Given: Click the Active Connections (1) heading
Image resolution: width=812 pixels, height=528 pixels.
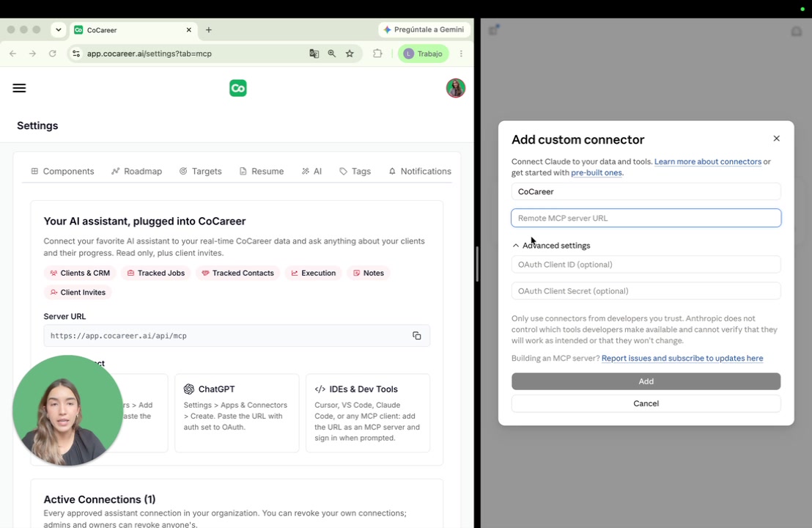Looking at the screenshot, I should (x=100, y=499).
